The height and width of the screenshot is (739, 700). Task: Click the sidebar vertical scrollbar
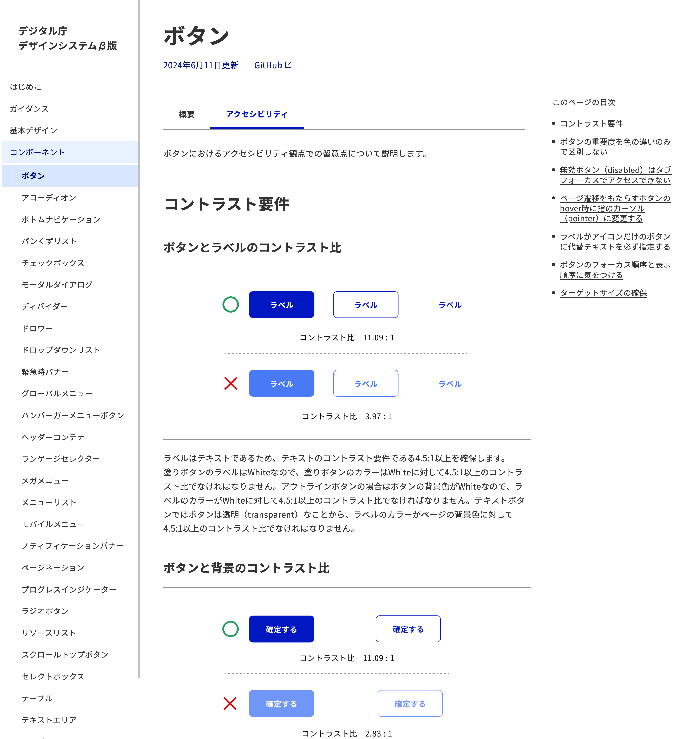point(139,339)
